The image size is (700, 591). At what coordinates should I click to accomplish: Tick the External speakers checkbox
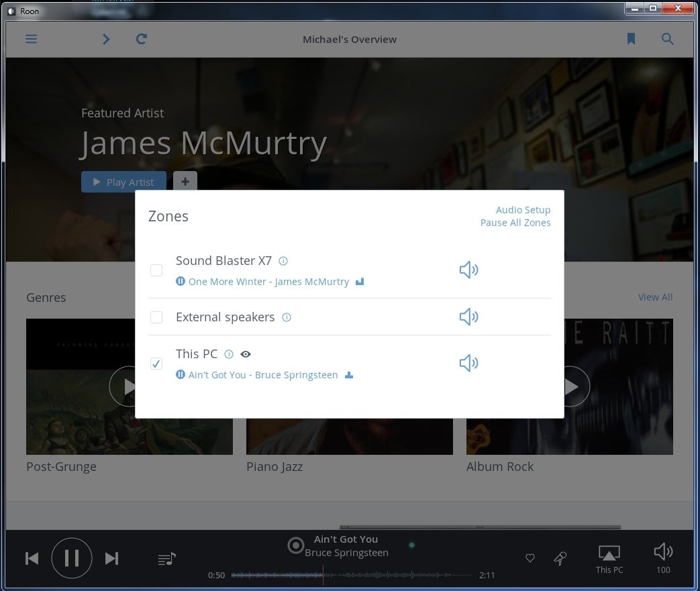click(156, 317)
